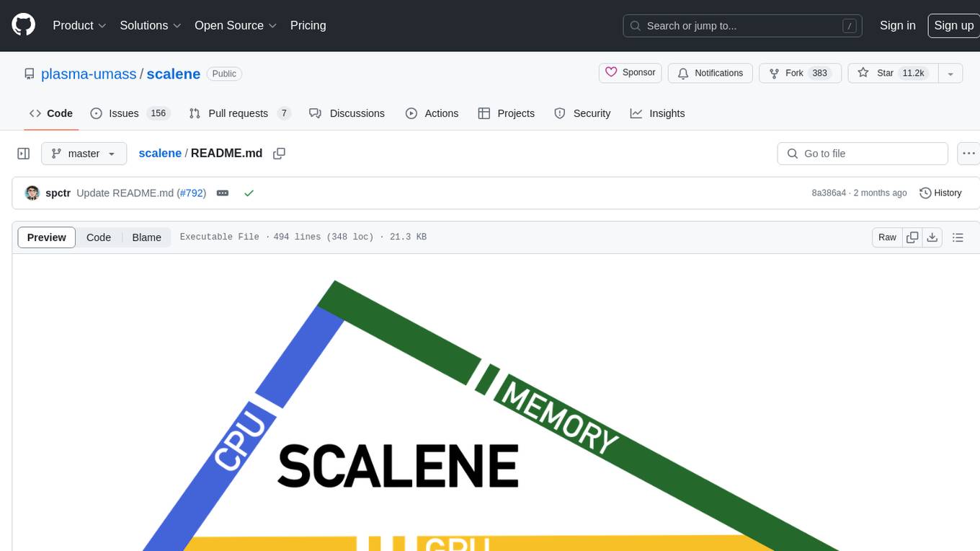The image size is (980, 551).
Task: Click the Issues count badge 156
Action: (158, 113)
